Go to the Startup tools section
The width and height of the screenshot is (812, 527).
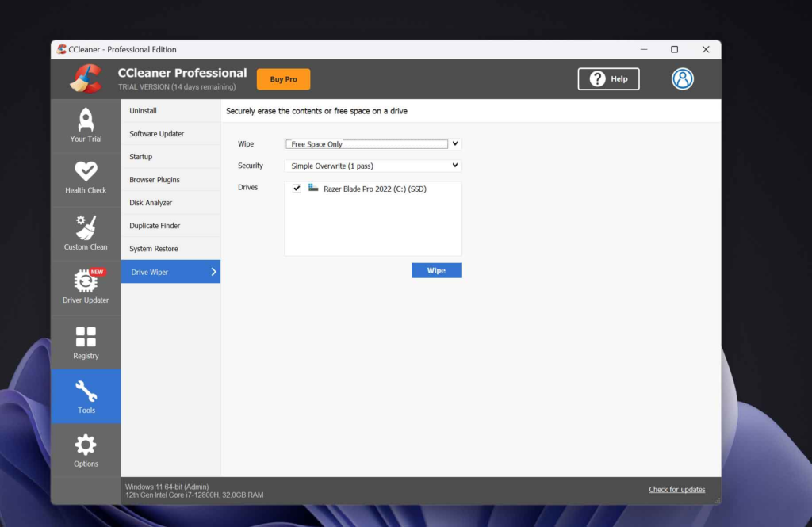click(x=141, y=157)
